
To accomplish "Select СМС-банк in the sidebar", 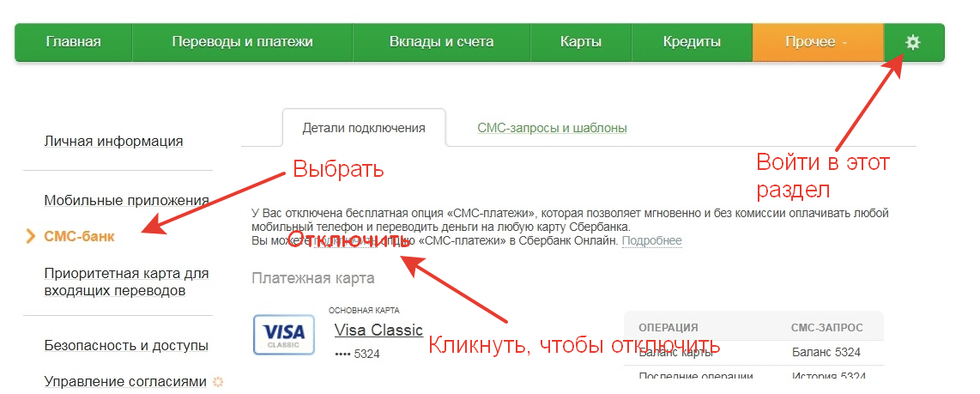I will pos(79,236).
